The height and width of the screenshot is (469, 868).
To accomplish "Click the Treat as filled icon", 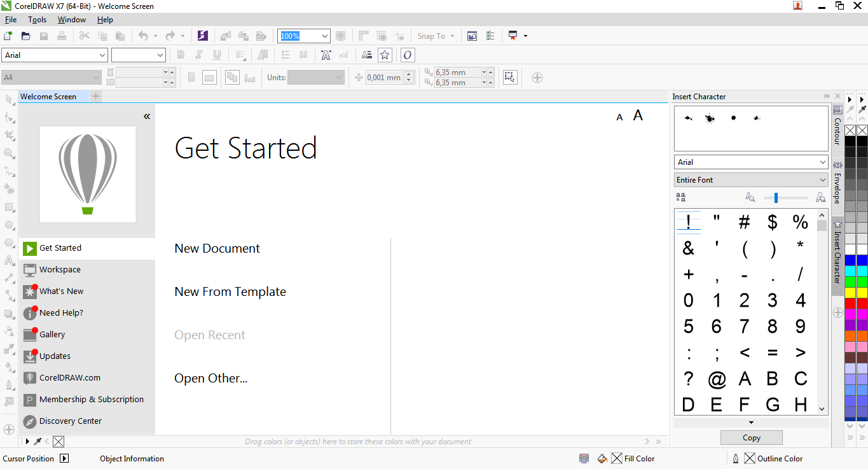I will 509,77.
